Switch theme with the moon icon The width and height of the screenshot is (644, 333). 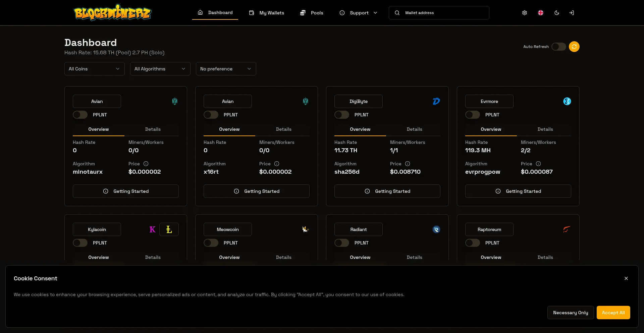[x=557, y=13]
